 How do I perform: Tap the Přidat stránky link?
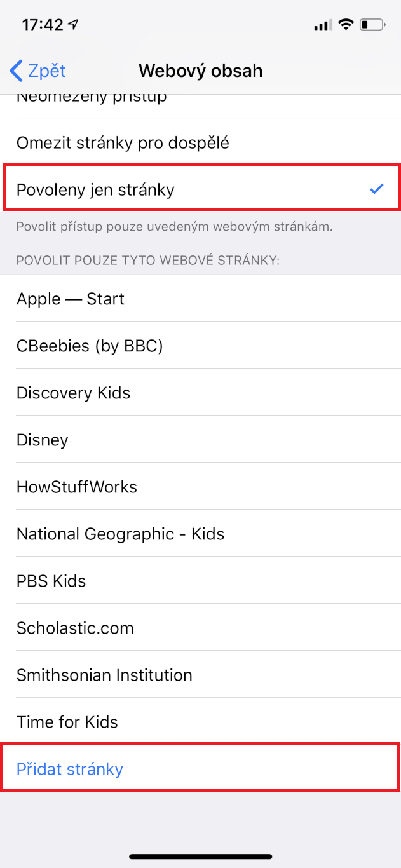click(70, 769)
